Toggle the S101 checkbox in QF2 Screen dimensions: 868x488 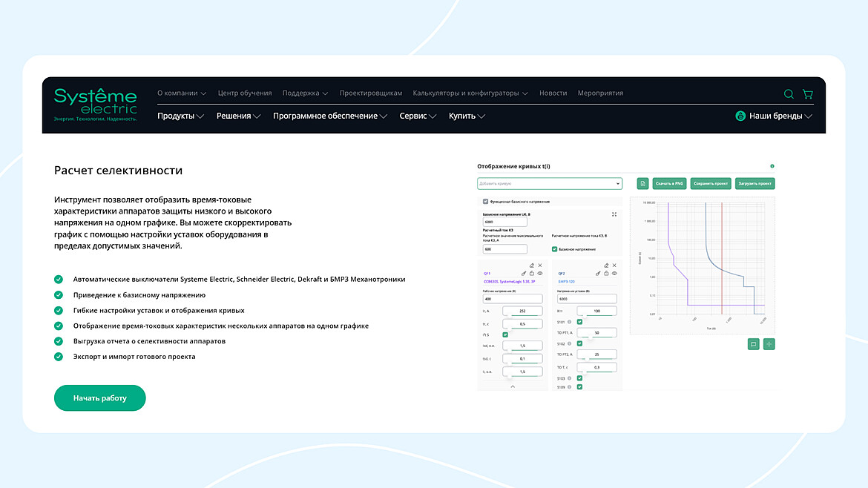click(579, 321)
